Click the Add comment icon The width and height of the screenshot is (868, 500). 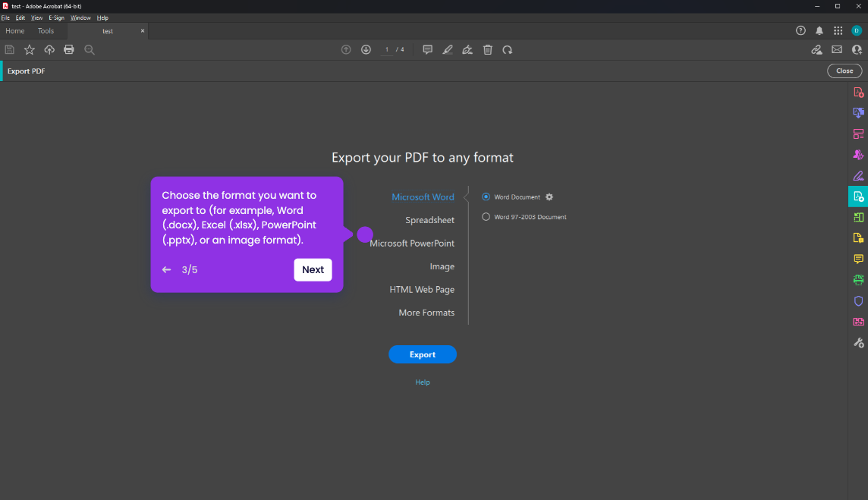pos(427,50)
